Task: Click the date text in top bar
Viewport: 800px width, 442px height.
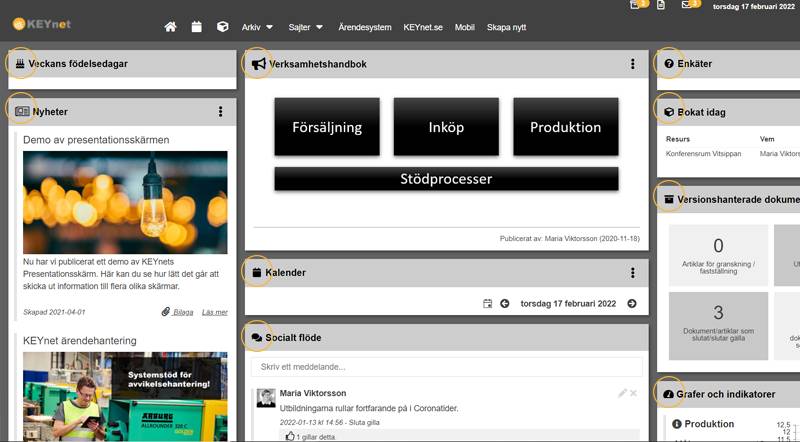Action: coord(754,7)
